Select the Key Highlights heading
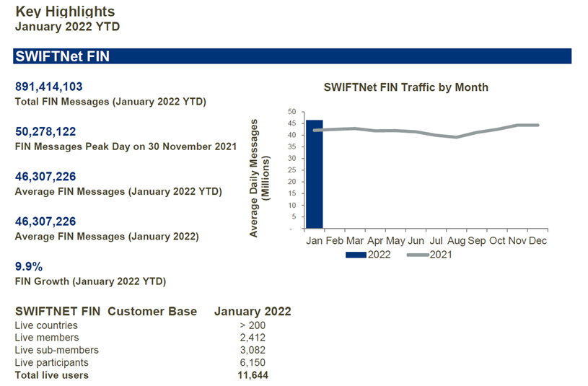588x386 pixels. point(65,12)
